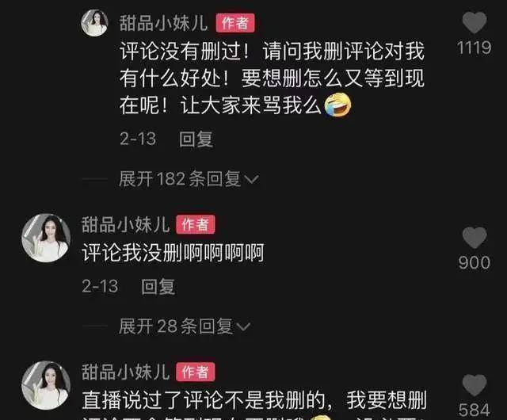
Task: Tap the 作者 badge on third comment
Action: [x=196, y=372]
